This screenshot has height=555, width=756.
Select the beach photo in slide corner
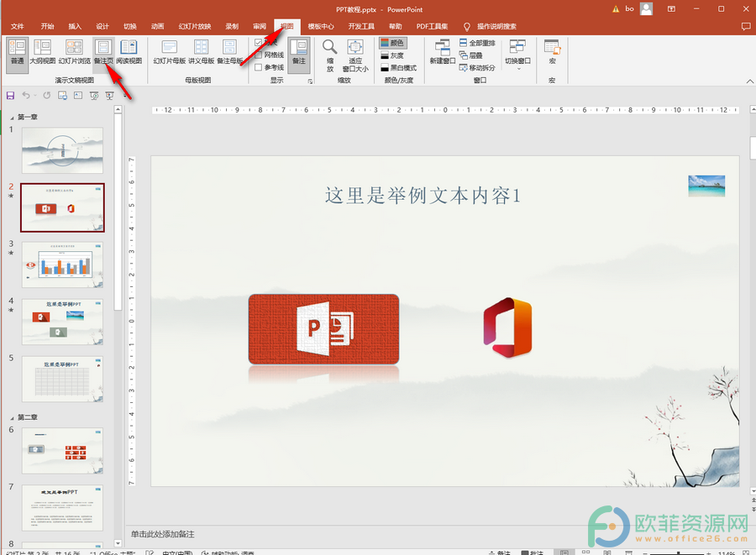[x=706, y=186]
